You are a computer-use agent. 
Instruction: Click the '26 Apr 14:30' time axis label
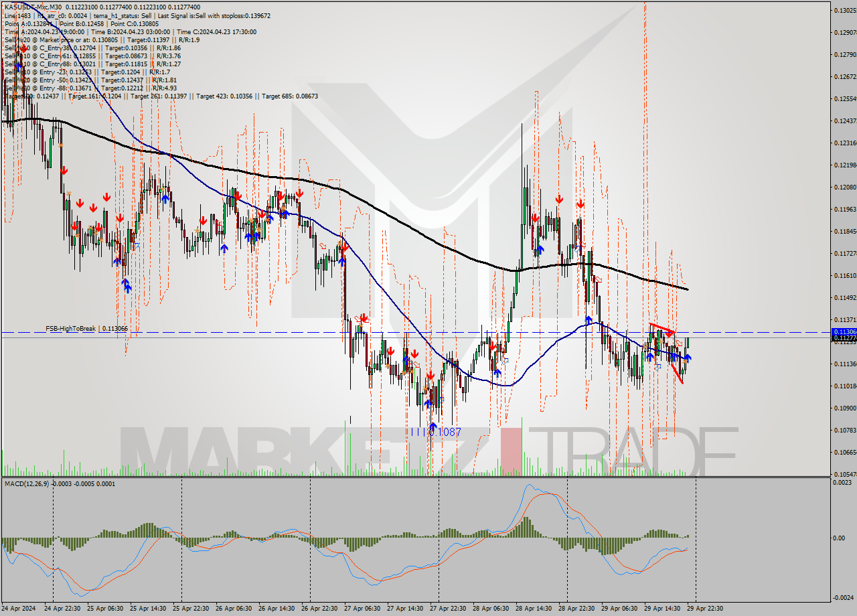tap(277, 609)
